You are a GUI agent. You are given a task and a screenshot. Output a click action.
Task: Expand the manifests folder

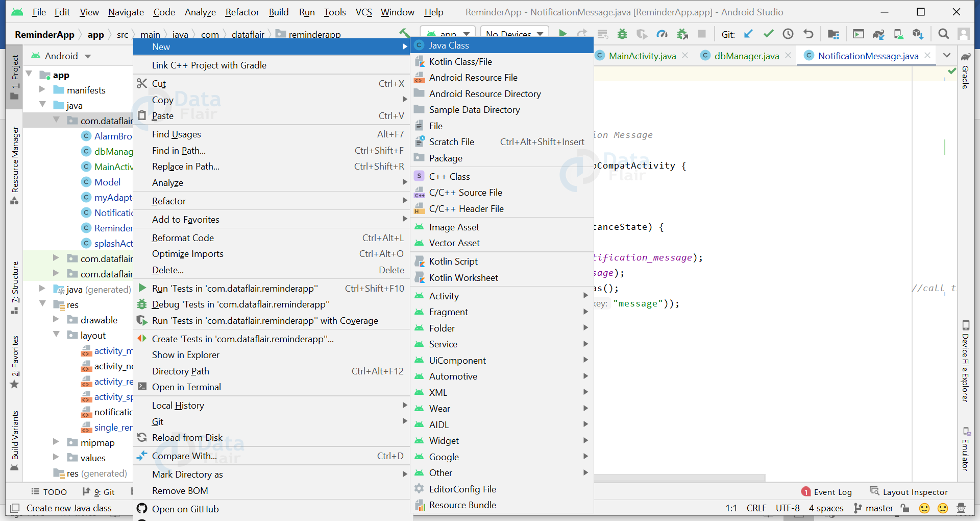pos(42,89)
